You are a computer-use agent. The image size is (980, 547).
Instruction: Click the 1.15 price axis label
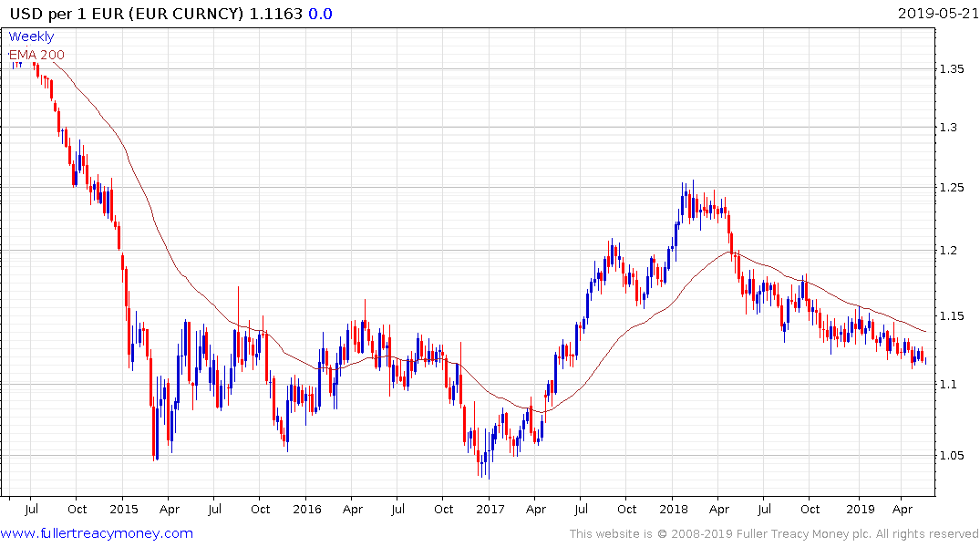click(x=952, y=316)
